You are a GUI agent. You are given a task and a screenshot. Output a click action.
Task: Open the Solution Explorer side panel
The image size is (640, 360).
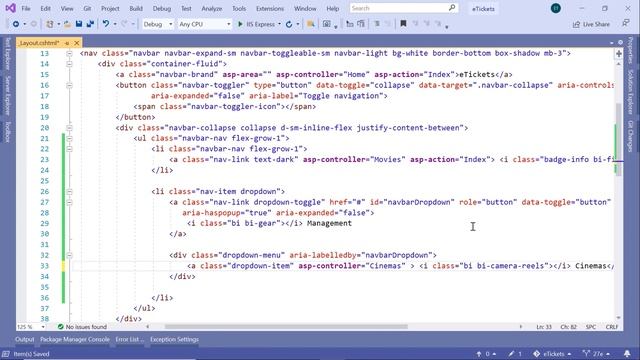[631, 91]
